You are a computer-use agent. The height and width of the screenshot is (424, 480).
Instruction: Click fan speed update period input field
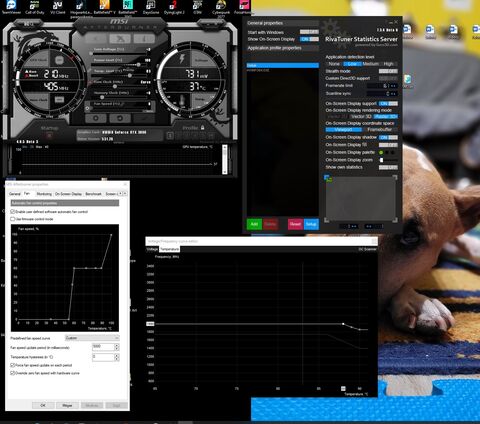click(103, 347)
